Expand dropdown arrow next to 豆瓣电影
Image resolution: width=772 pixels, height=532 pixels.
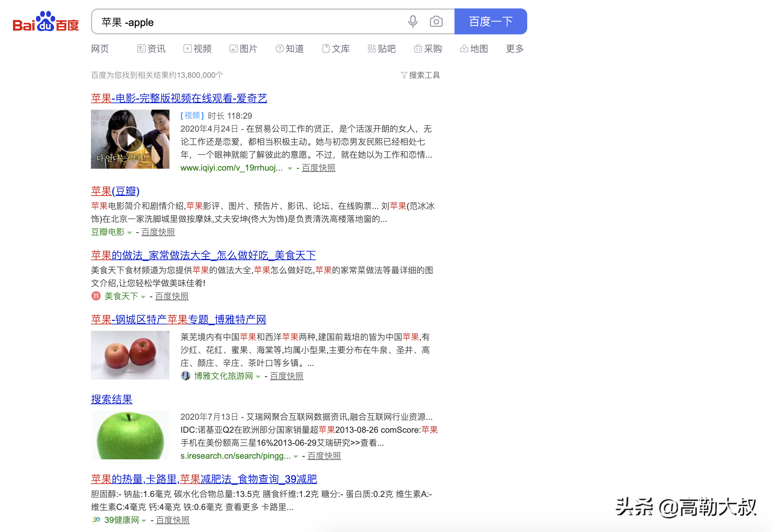(130, 233)
